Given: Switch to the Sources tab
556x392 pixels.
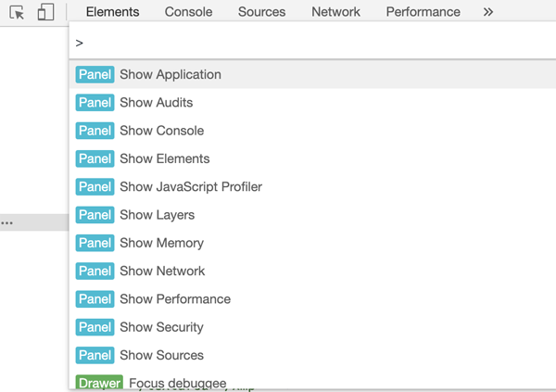Looking at the screenshot, I should pyautogui.click(x=261, y=12).
